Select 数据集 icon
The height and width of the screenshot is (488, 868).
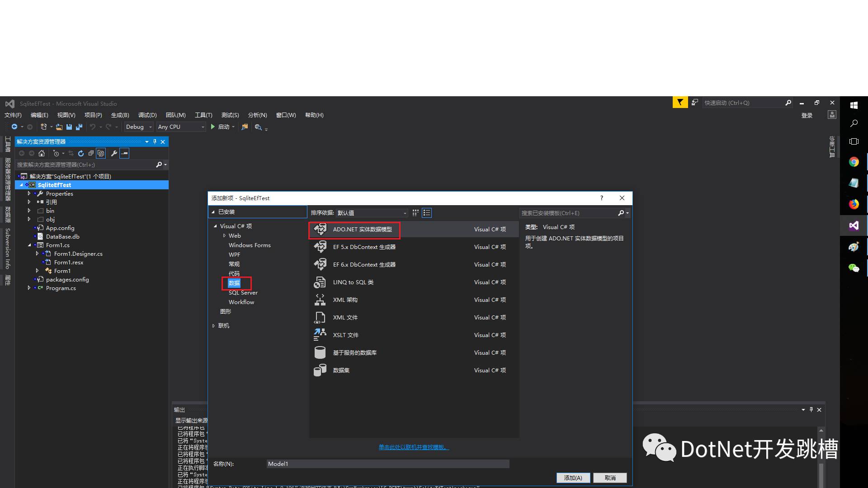320,370
